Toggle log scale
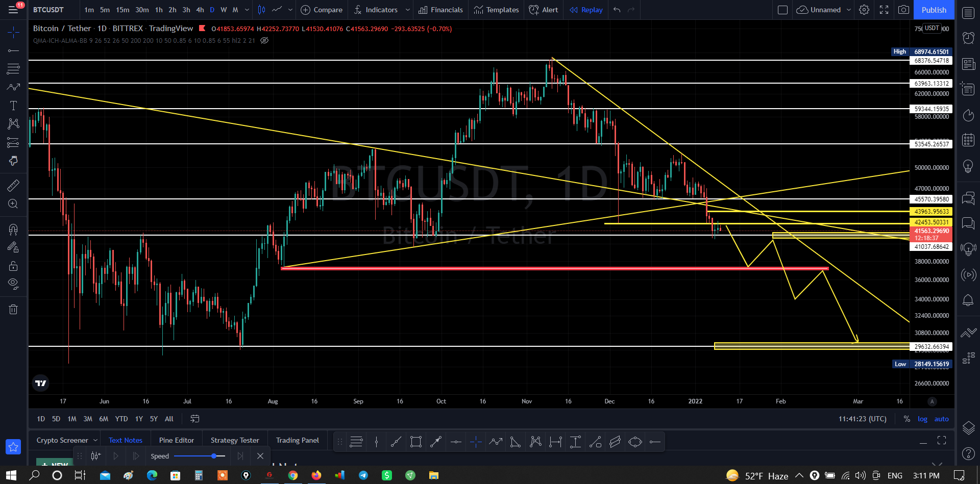Viewport: 980px width, 484px height. [x=922, y=419]
